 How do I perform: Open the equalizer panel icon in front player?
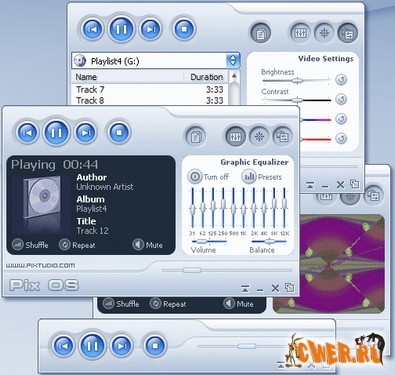click(x=235, y=136)
